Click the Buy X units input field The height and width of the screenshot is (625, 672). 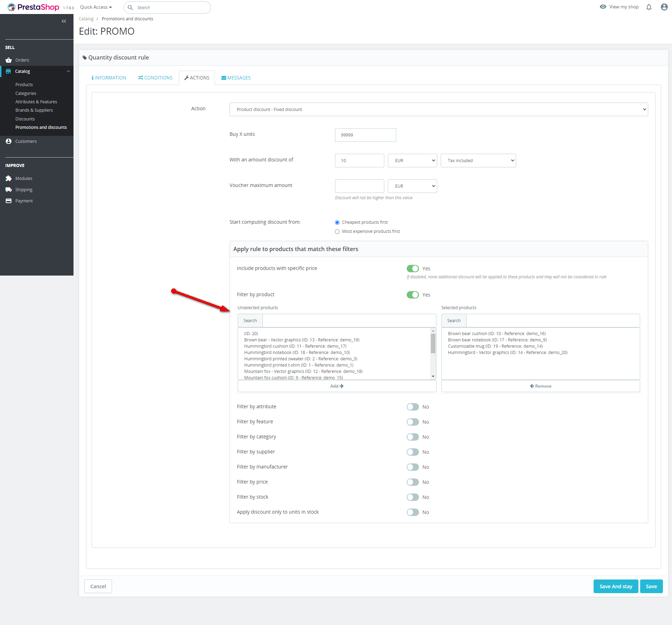point(365,135)
